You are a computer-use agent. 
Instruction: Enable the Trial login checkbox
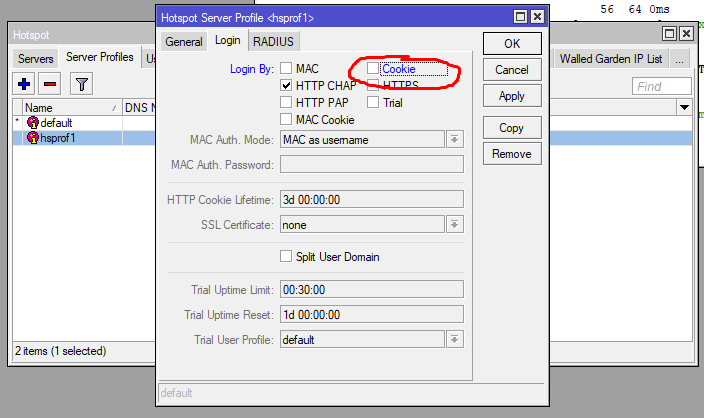point(373,102)
